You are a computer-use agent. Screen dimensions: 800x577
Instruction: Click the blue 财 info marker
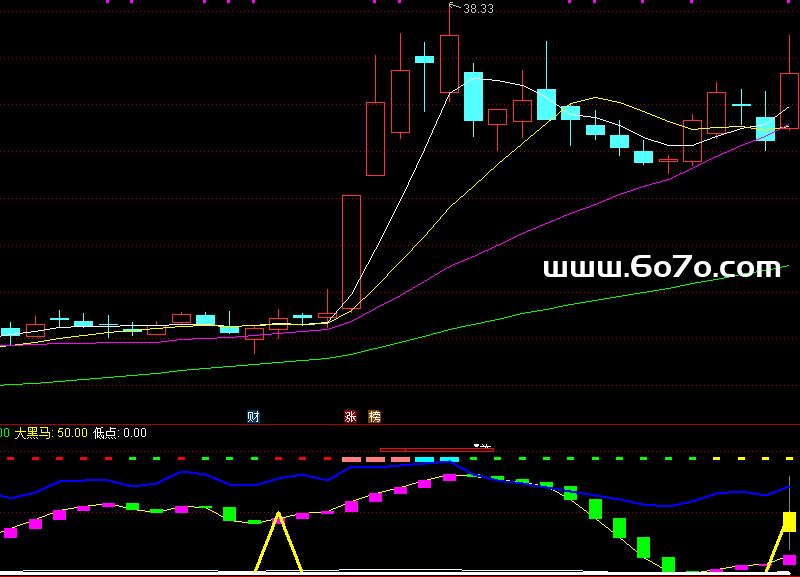point(253,416)
